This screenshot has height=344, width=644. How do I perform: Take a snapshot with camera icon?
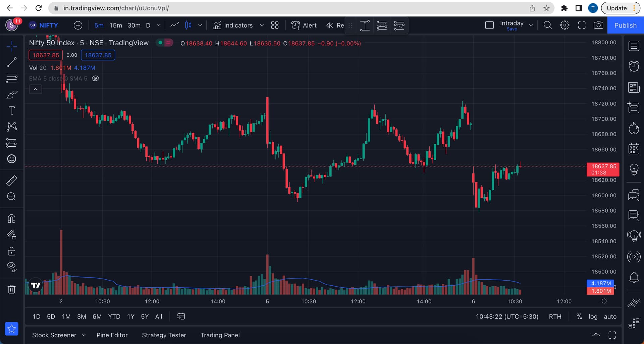[x=598, y=25]
